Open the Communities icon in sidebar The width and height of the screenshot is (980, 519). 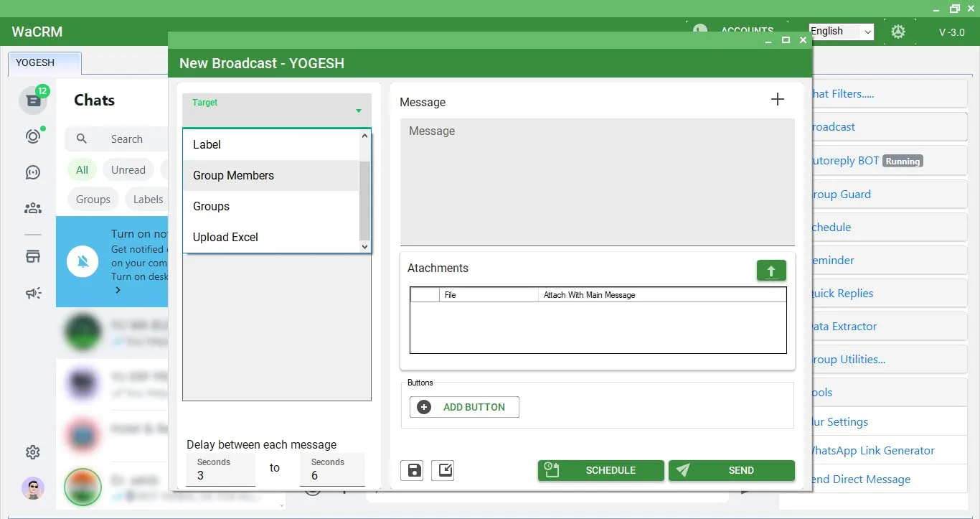[x=33, y=209]
